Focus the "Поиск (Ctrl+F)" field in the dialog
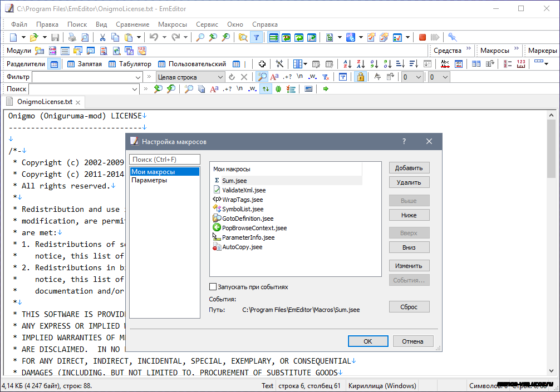The image size is (560, 392). (x=165, y=160)
